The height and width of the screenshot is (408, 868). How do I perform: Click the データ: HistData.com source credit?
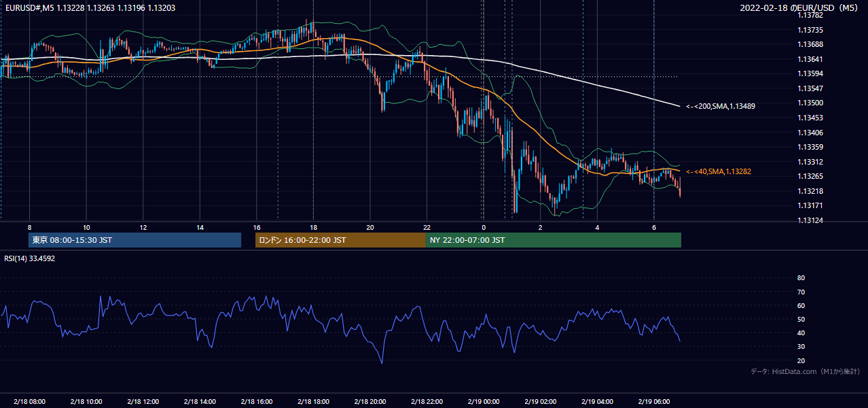tap(805, 371)
